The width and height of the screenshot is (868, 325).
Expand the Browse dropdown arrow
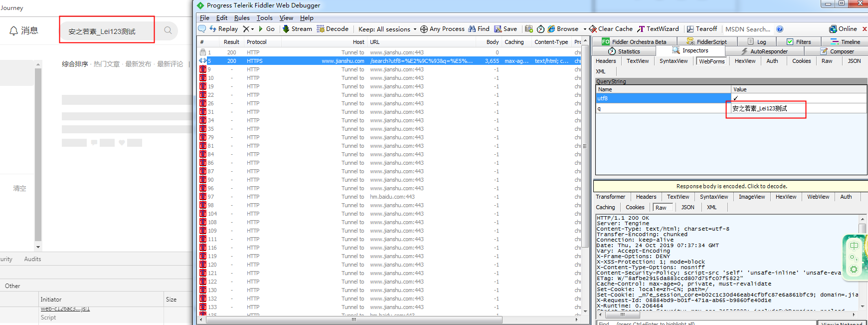click(585, 29)
